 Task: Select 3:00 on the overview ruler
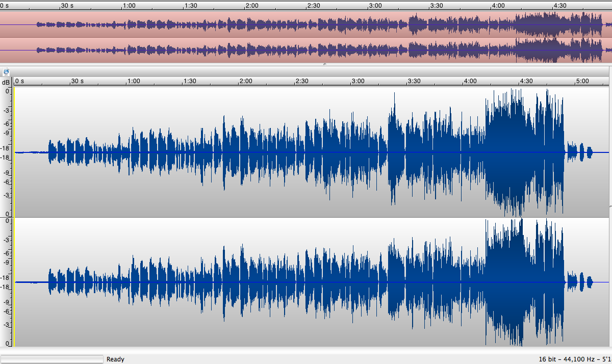[375, 5]
